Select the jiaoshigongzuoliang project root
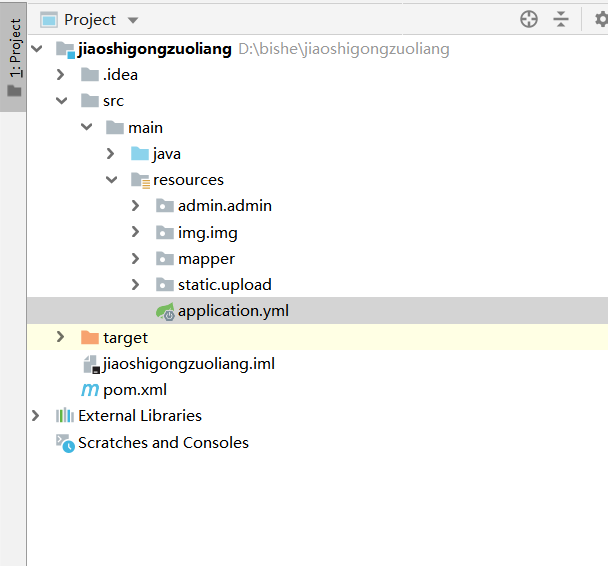 point(154,49)
